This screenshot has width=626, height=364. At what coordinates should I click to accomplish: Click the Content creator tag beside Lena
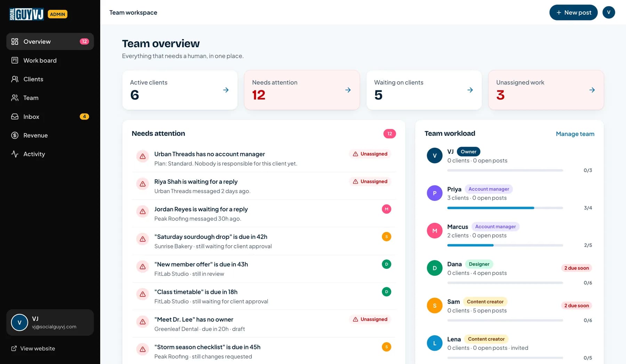click(486, 339)
